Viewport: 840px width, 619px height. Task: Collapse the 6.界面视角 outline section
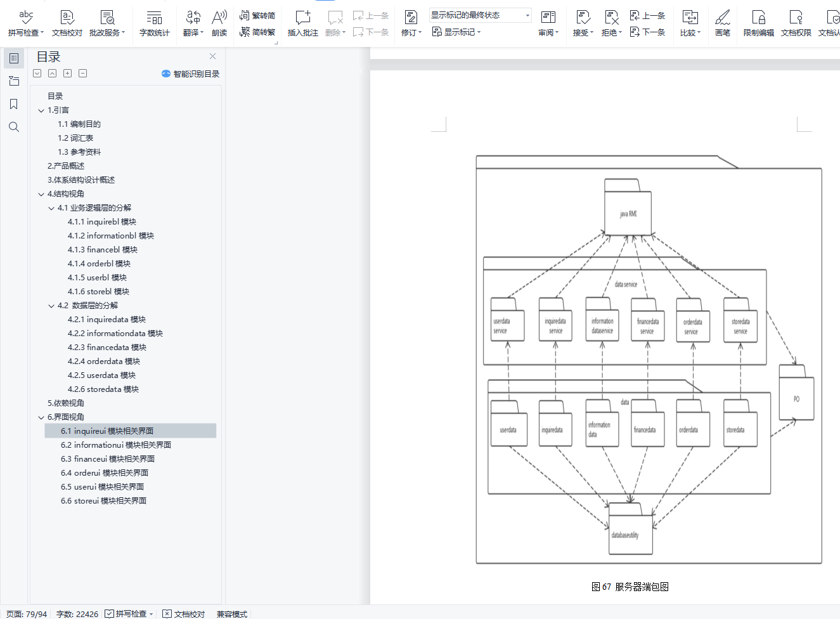tap(41, 417)
